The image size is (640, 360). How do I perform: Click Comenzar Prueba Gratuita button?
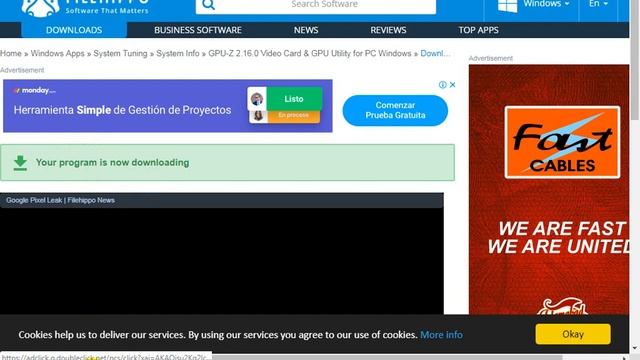pos(395,110)
